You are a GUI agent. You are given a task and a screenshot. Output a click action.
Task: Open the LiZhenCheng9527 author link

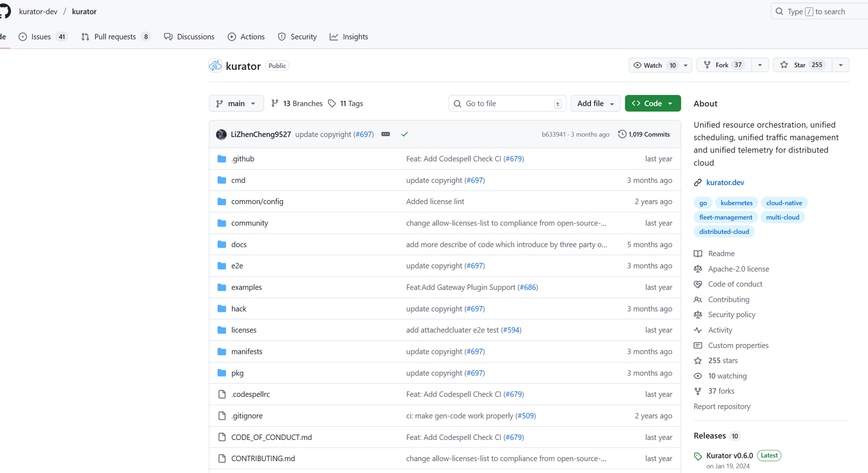point(260,134)
